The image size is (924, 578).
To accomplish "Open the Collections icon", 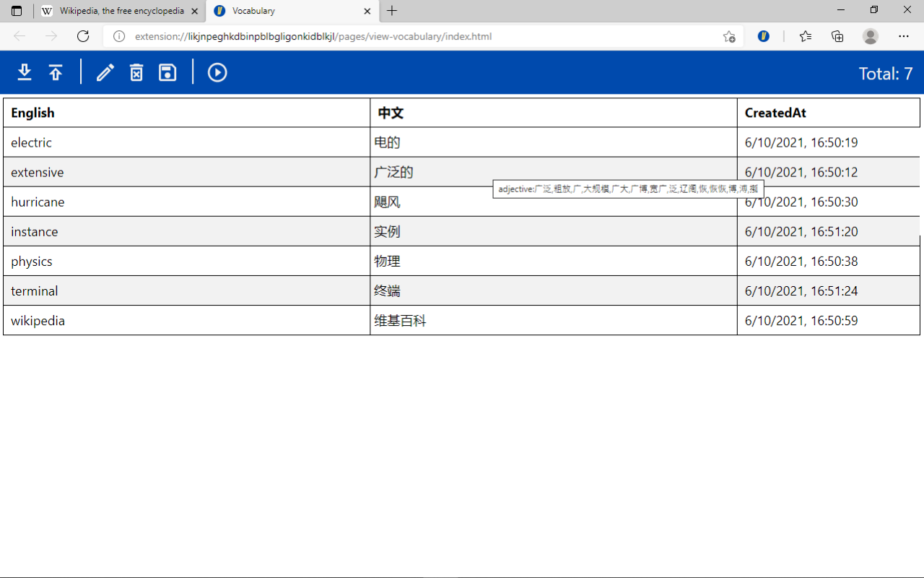I will pyautogui.click(x=837, y=36).
